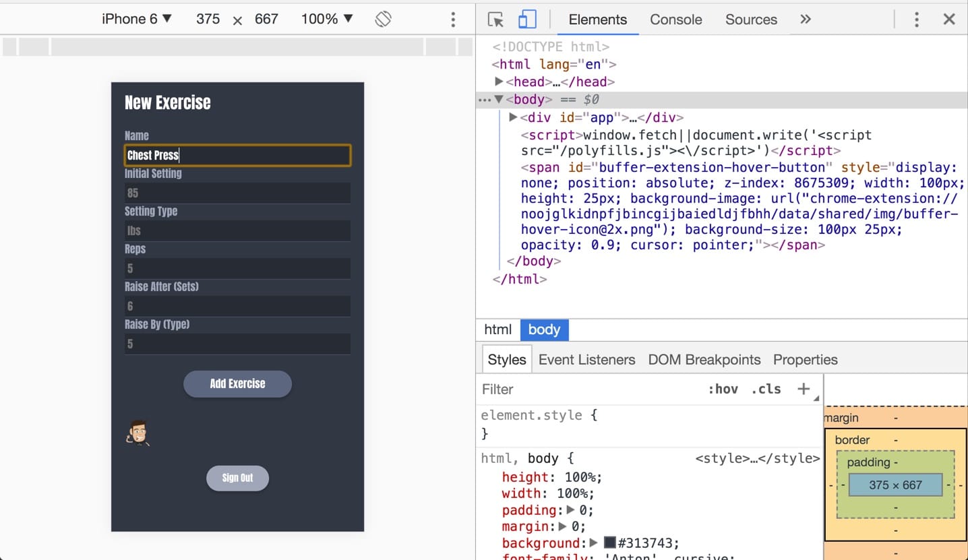Open the iPhone 6 device dropdown
968x560 pixels.
click(137, 19)
